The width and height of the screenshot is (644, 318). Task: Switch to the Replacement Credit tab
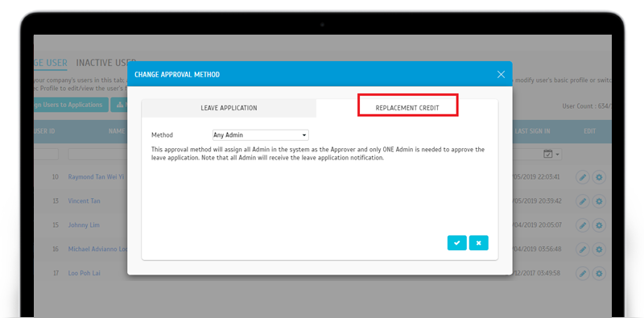point(407,108)
